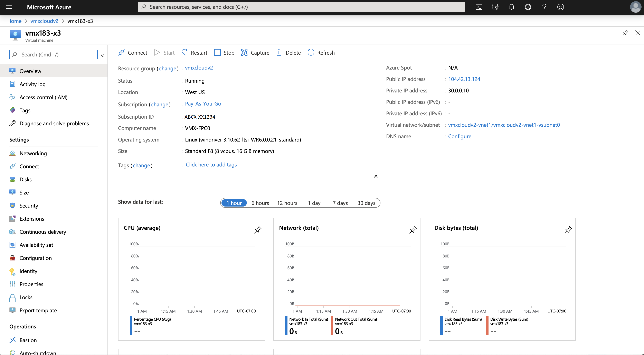
Task: Open the Activity log menu item
Action: [32, 84]
